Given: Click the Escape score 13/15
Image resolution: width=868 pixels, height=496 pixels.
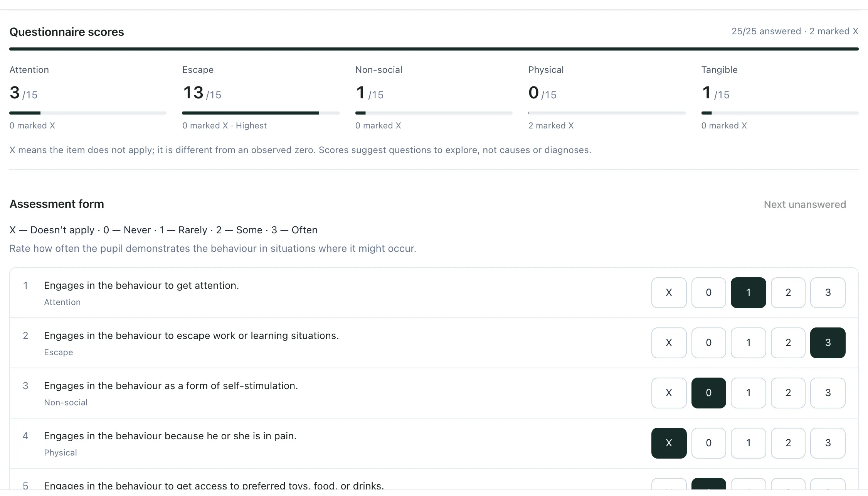Looking at the screenshot, I should 202,93.
